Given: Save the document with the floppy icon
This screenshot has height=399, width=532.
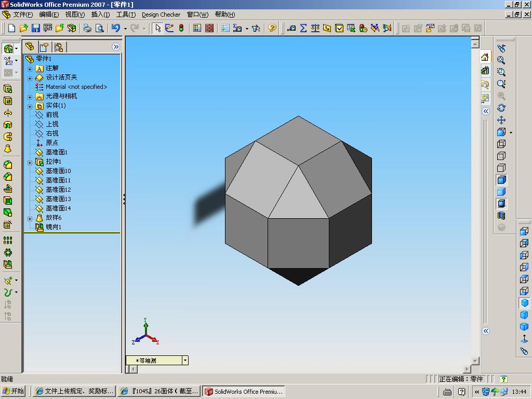Looking at the screenshot, I should click(x=35, y=28).
